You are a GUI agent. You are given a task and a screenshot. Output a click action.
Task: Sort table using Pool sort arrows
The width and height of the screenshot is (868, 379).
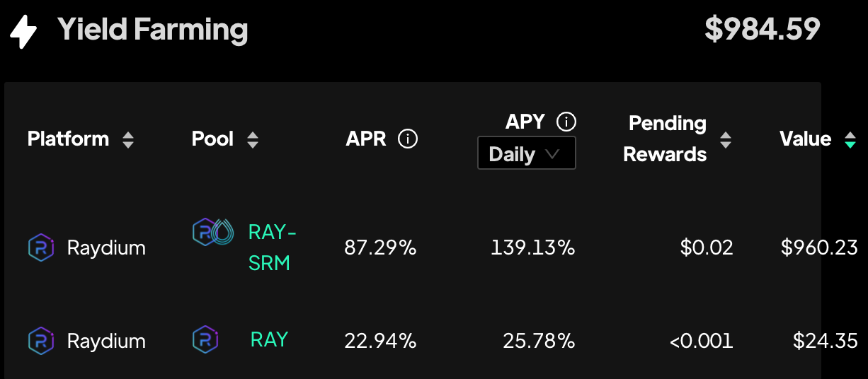(x=253, y=139)
